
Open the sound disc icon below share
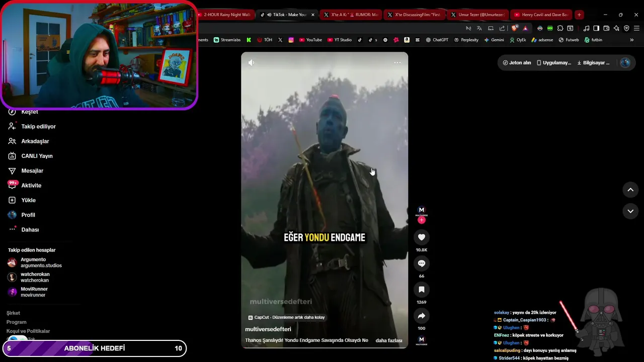422,340
